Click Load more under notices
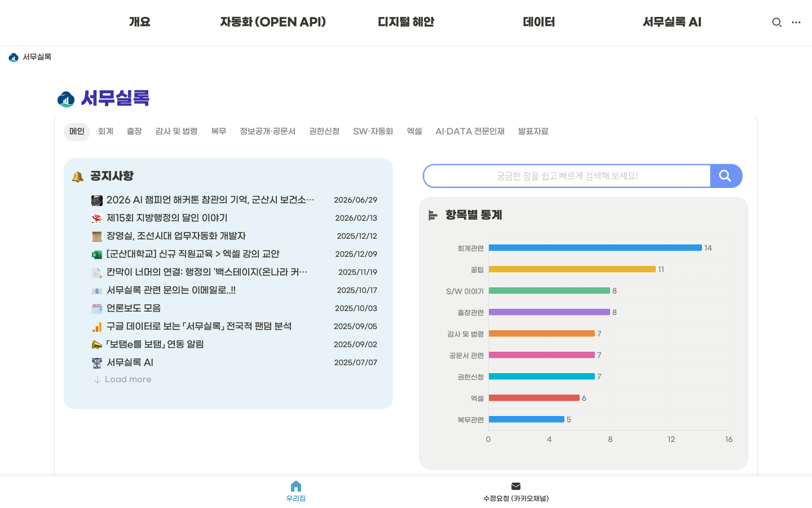This screenshot has width=812, height=508. [128, 379]
